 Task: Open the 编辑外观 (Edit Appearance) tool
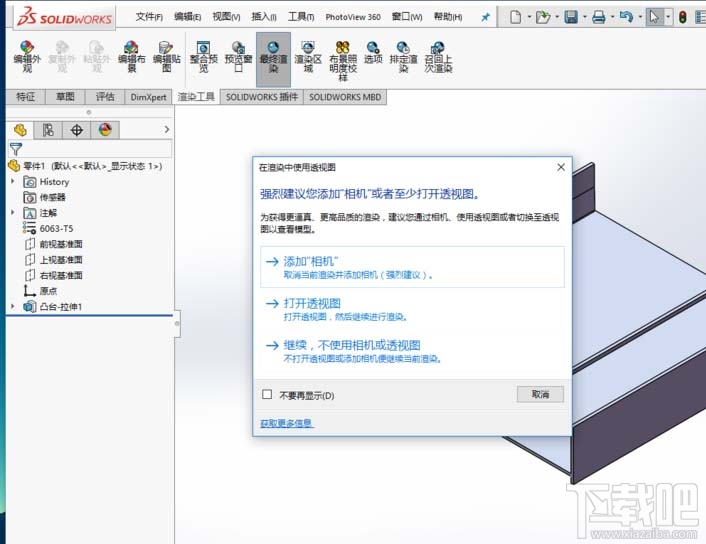pos(27,57)
